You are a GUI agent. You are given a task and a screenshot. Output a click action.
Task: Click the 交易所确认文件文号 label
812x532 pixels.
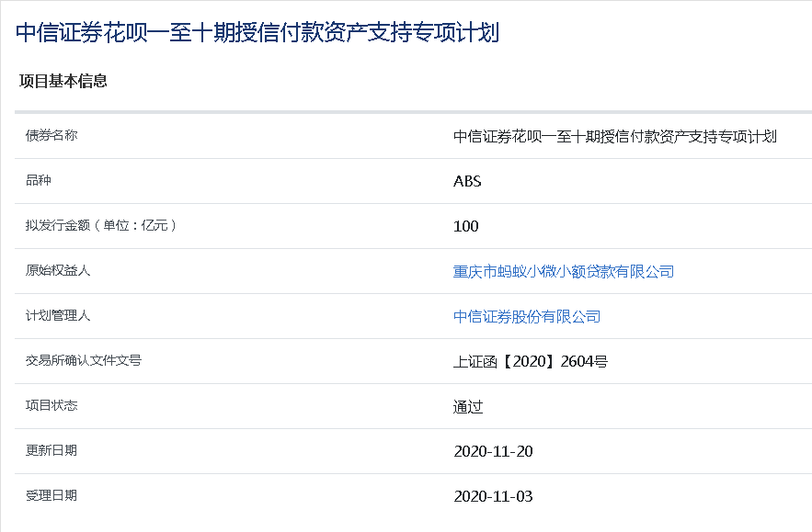pyautogui.click(x=84, y=360)
